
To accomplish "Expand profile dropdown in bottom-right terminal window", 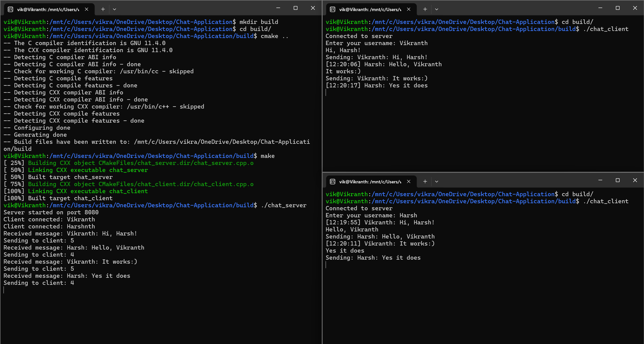I will tap(437, 182).
